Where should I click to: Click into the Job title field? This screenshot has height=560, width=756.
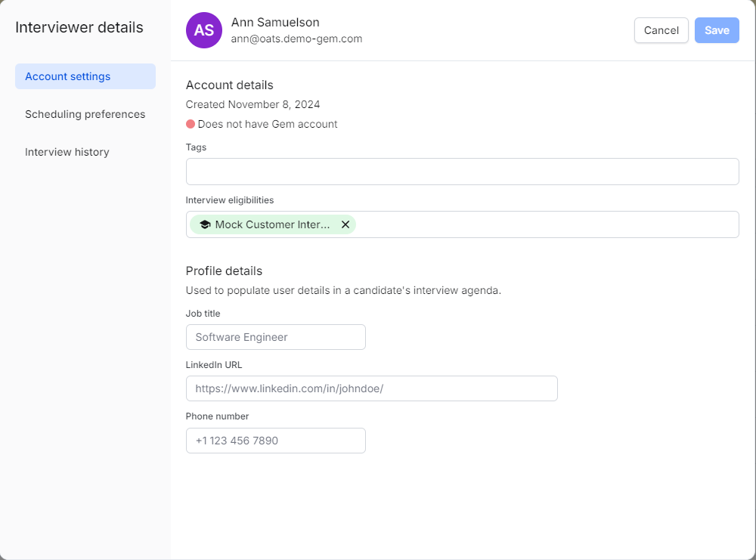(x=275, y=337)
